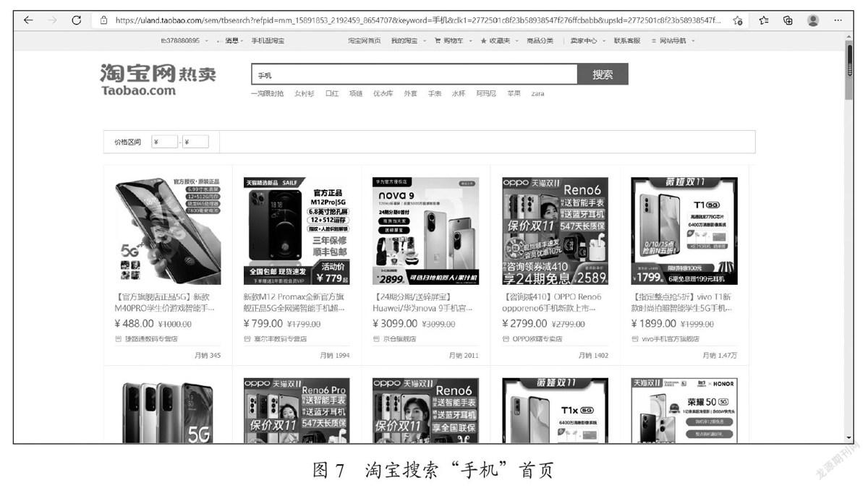Click the 外套 hot keyword link

point(410,93)
